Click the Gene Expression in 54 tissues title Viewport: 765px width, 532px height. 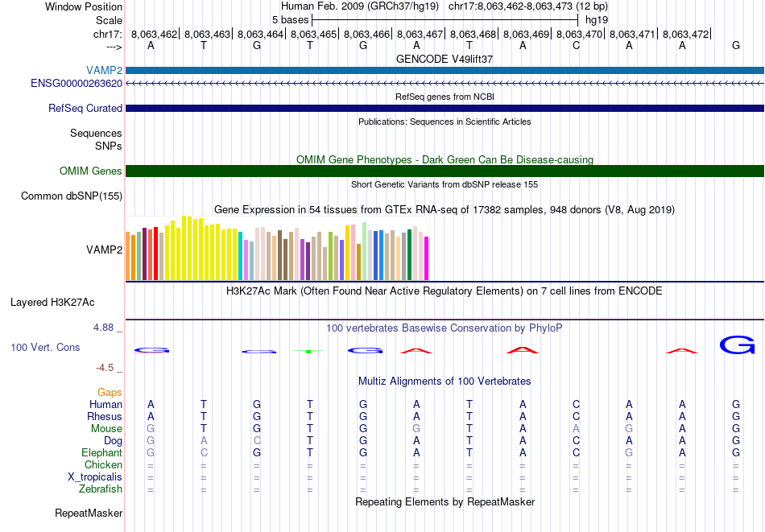point(445,210)
